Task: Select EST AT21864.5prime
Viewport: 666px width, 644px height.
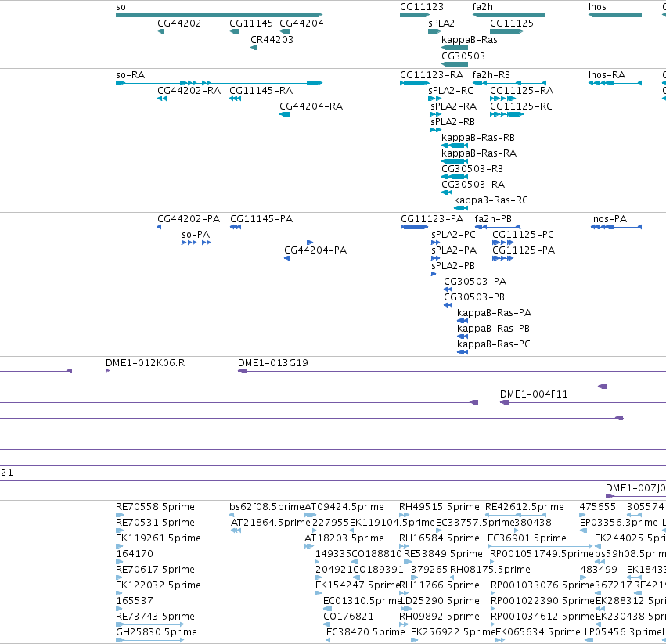Action: pyautogui.click(x=271, y=523)
